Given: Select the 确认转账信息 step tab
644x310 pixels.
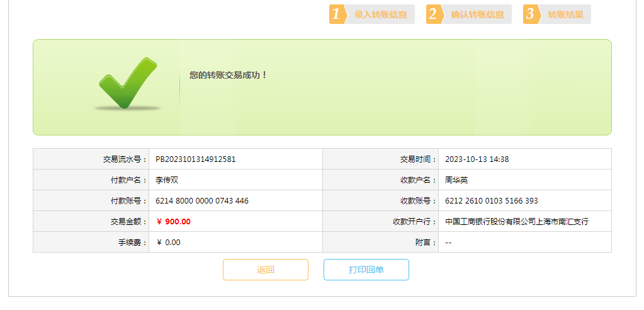Looking at the screenshot, I should tap(477, 14).
